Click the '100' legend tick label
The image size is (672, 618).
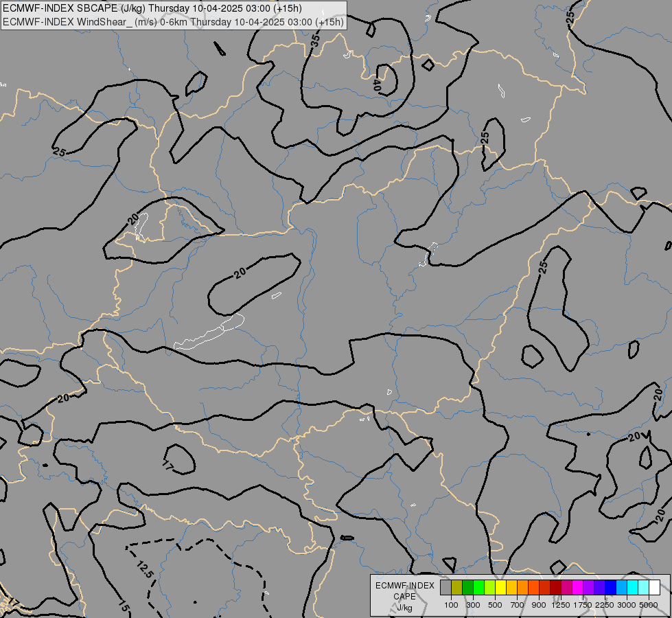(x=451, y=605)
